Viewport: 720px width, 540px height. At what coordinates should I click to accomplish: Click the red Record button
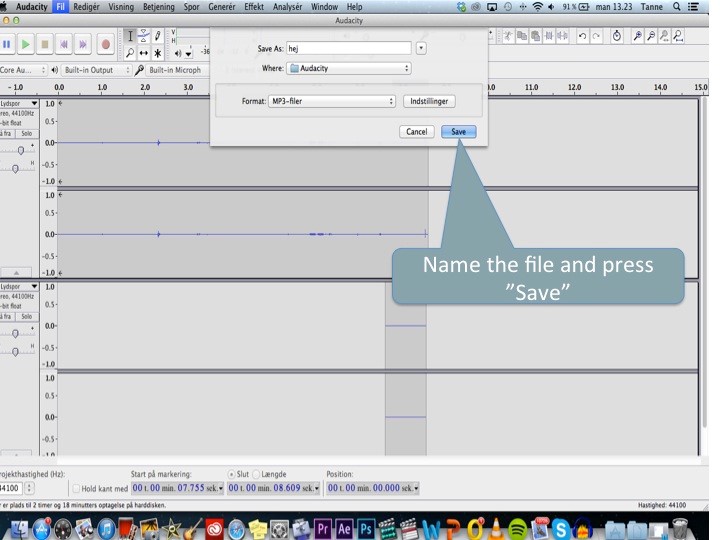tap(106, 45)
